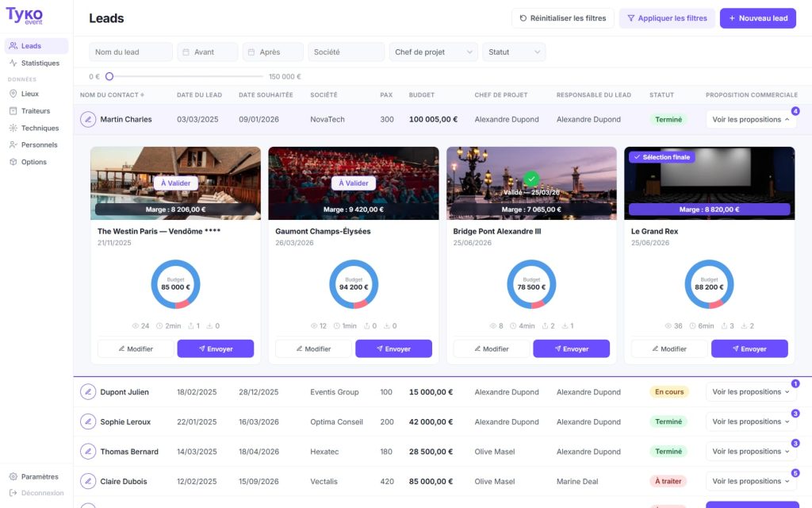Click Modifier on Gaumont Champs-Élysées card
The width and height of the screenshot is (812, 508).
pyautogui.click(x=313, y=349)
